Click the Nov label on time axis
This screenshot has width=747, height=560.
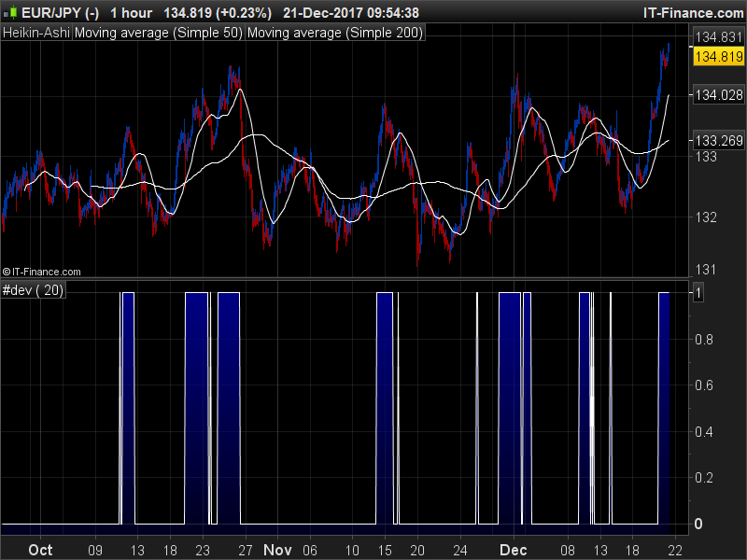pos(277,550)
